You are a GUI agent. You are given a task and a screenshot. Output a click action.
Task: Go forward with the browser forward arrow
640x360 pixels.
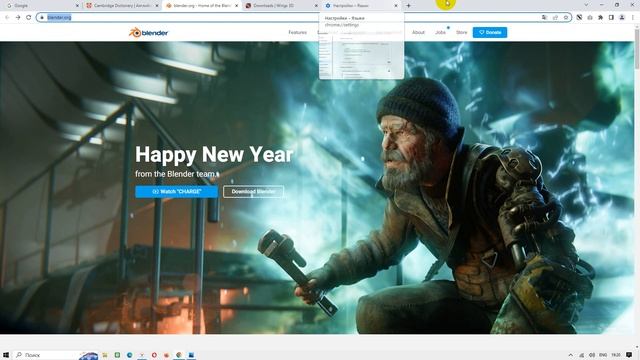click(18, 17)
